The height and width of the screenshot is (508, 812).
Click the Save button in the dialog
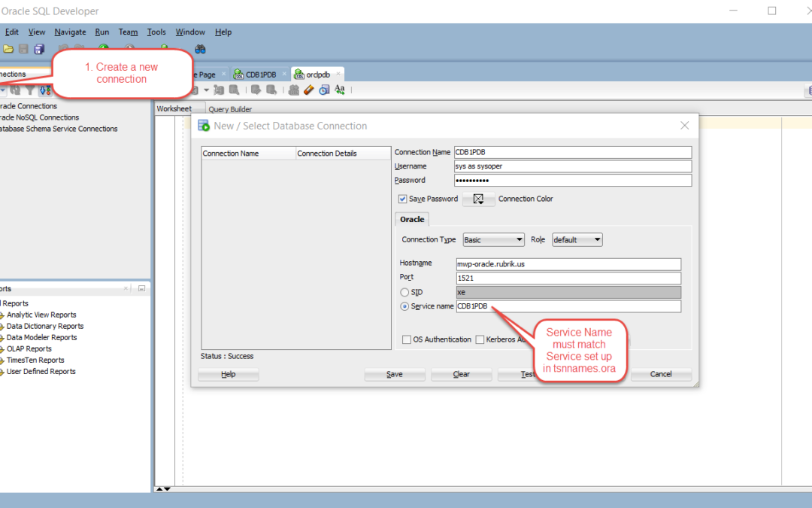(395, 374)
